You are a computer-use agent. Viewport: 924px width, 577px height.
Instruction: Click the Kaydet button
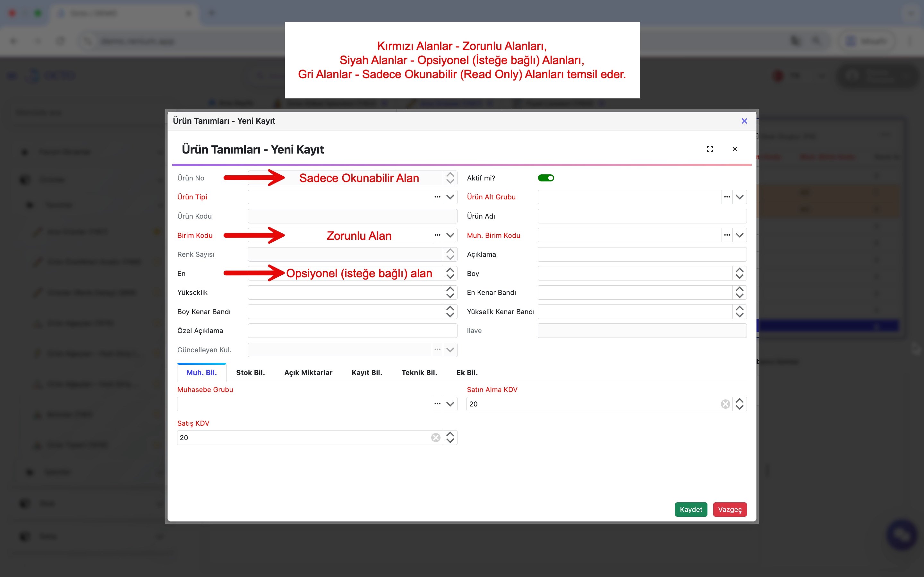[691, 509]
